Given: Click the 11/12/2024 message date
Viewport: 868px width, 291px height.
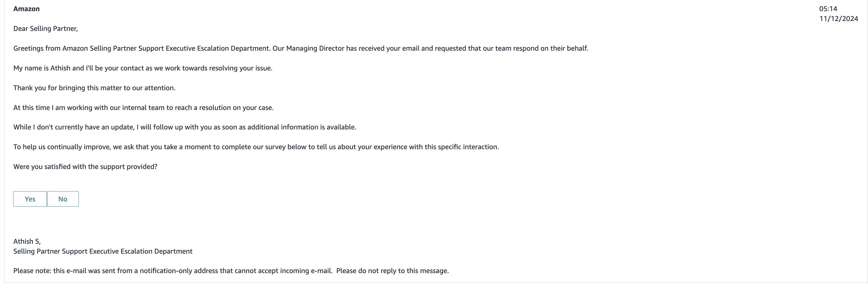Looking at the screenshot, I should 839,19.
